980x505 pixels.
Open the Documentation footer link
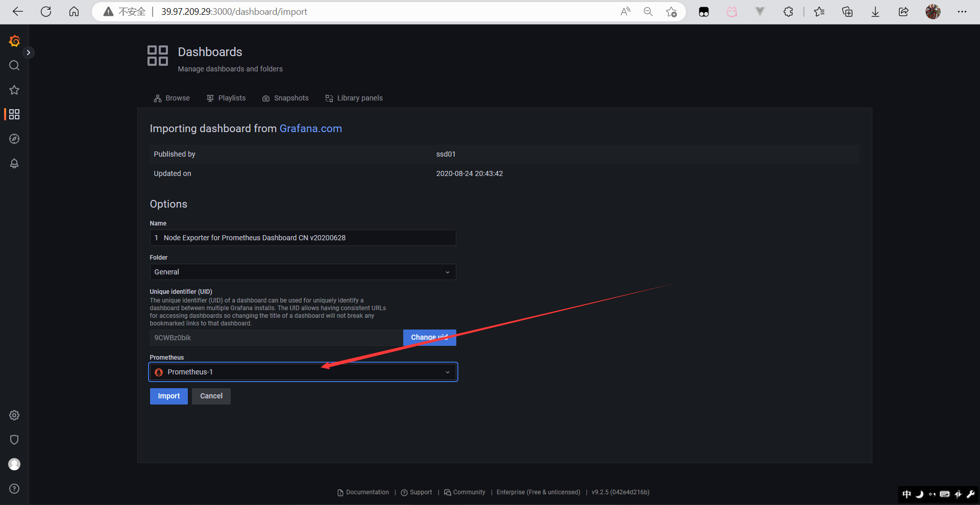point(363,492)
